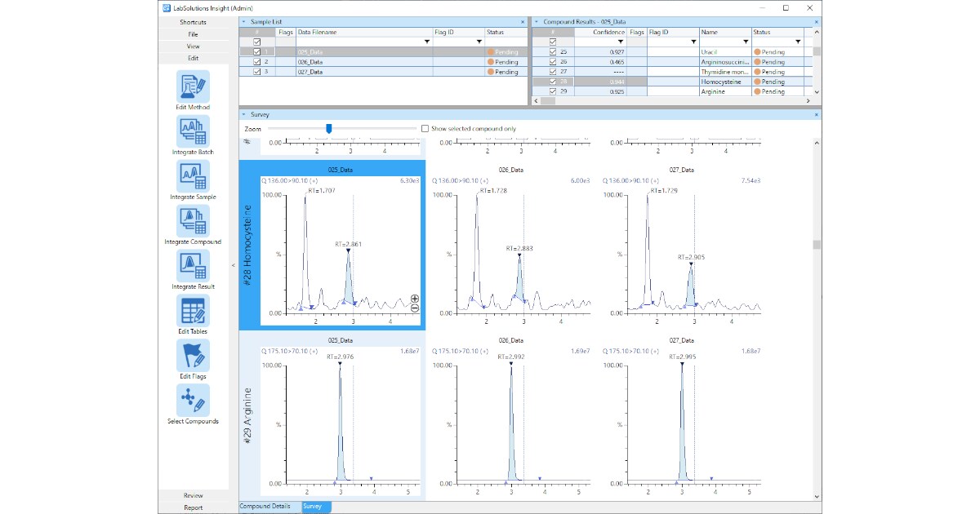The width and height of the screenshot is (980, 514).
Task: Uncheck the 026_Data sample row checkbox
Action: 257,62
